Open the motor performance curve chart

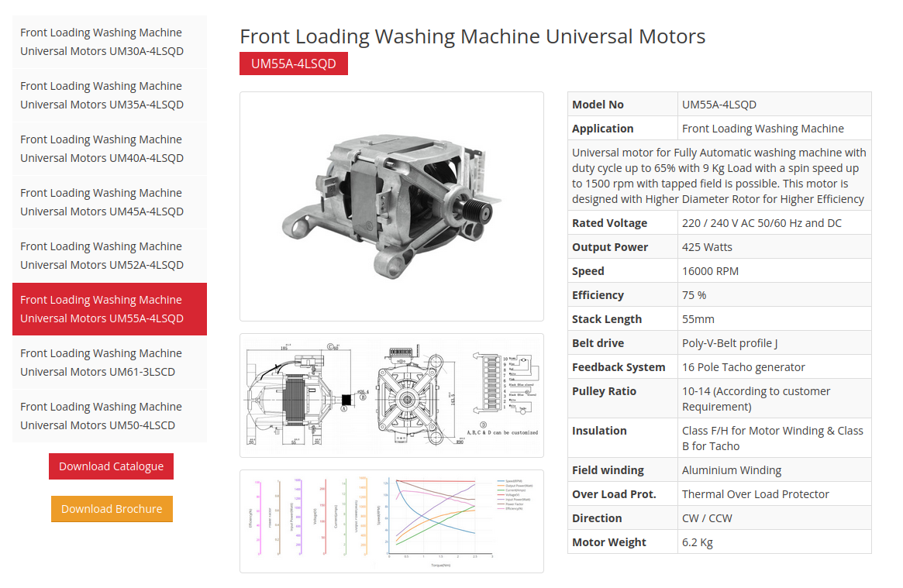coord(391,521)
